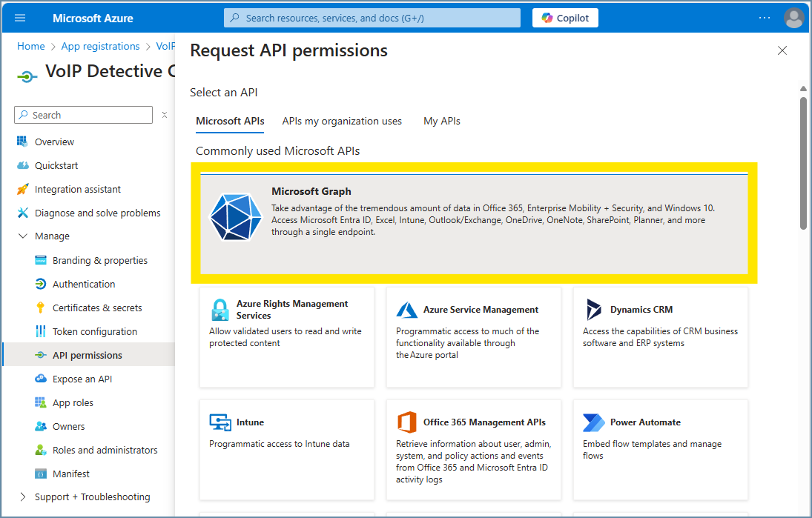Open the user account avatar

click(793, 18)
